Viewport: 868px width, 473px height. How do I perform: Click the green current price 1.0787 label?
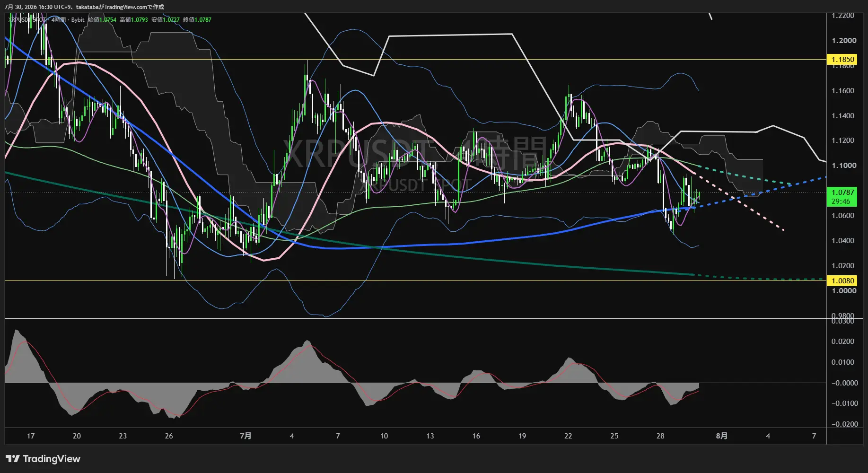(842, 192)
